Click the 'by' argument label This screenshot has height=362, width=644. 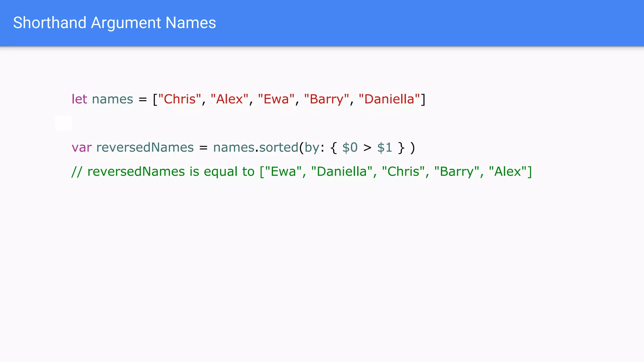coord(312,147)
